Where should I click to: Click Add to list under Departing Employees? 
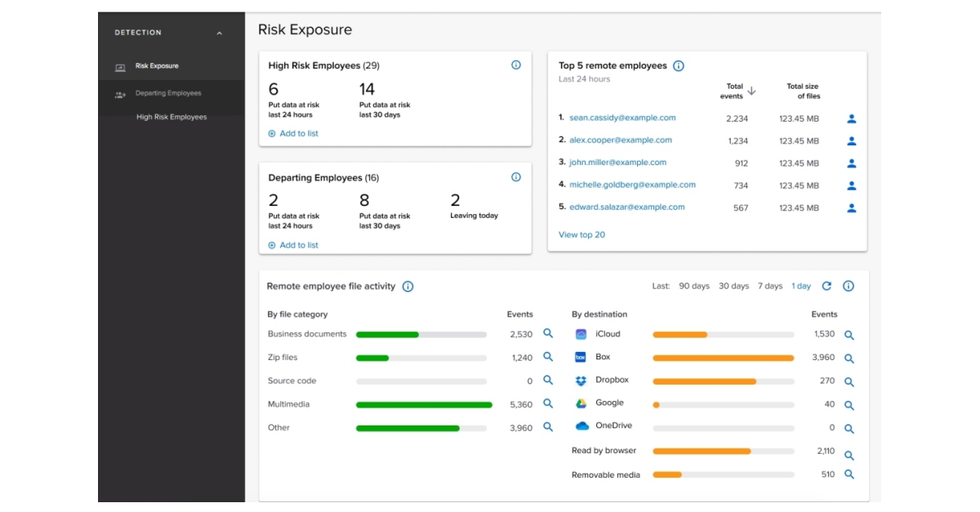point(293,245)
